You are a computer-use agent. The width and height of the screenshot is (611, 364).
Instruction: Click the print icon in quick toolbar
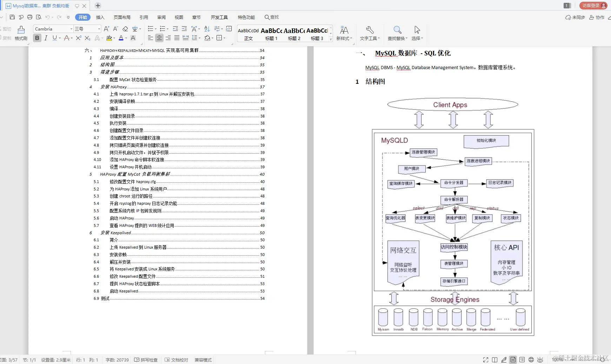pos(30,17)
